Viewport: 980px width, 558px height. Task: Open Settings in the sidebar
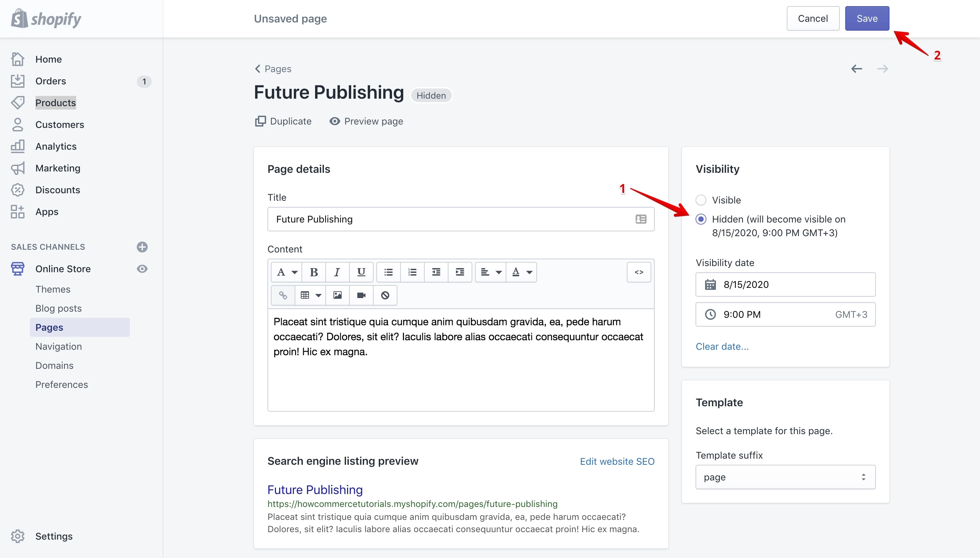[54, 536]
